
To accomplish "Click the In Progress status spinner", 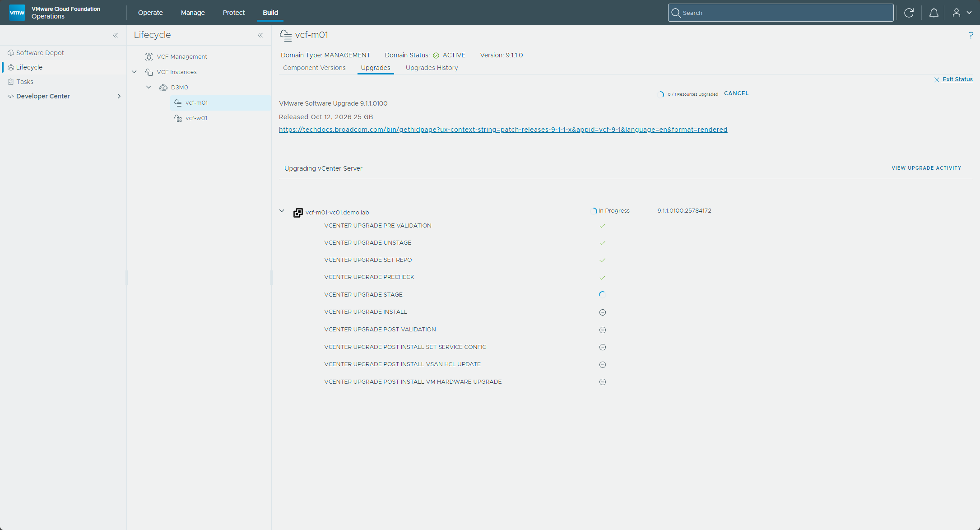I will coord(594,211).
